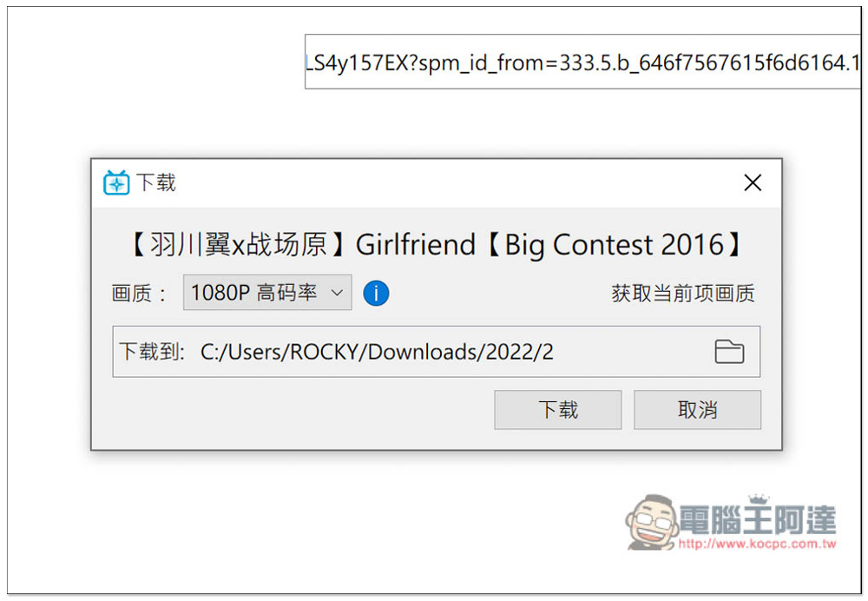Image resolution: width=868 pixels, height=601 pixels.
Task: Click the 下载 button to start download
Action: 558,410
